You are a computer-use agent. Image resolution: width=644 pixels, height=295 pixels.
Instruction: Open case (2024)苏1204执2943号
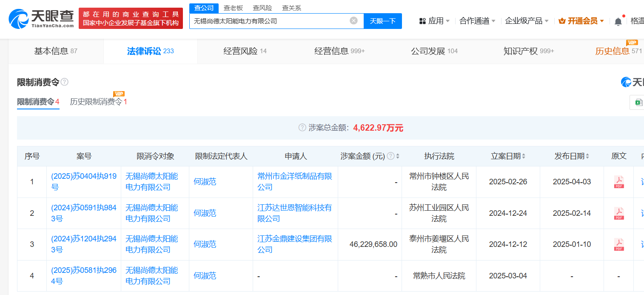click(84, 244)
